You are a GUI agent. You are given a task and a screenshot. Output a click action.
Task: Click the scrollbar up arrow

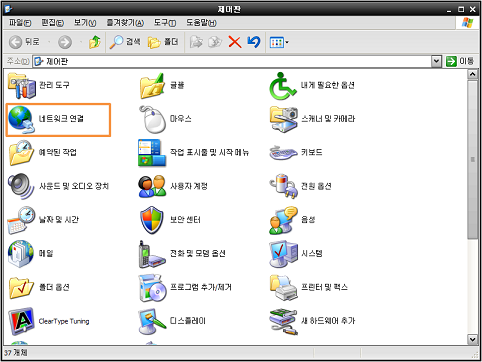pyautogui.click(x=472, y=74)
